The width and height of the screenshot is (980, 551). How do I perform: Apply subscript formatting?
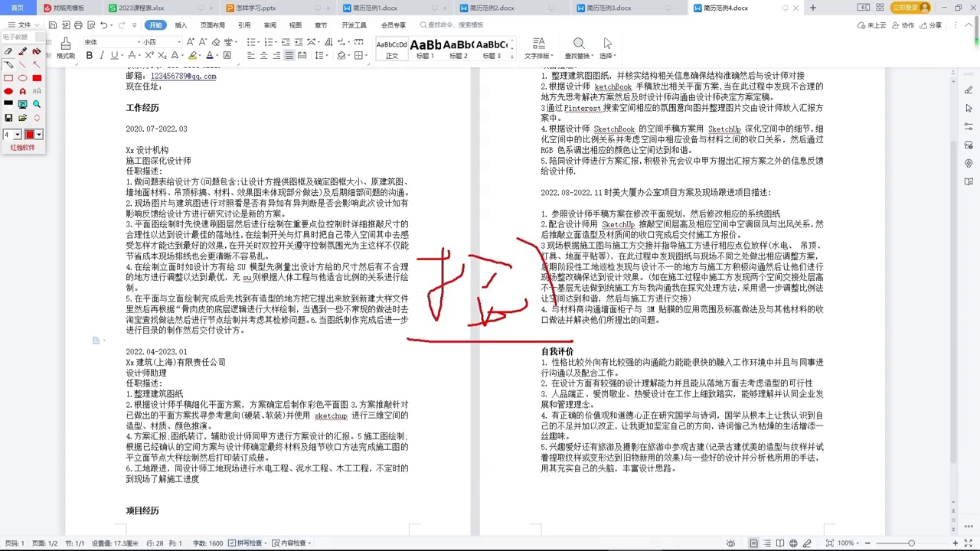coord(162,55)
